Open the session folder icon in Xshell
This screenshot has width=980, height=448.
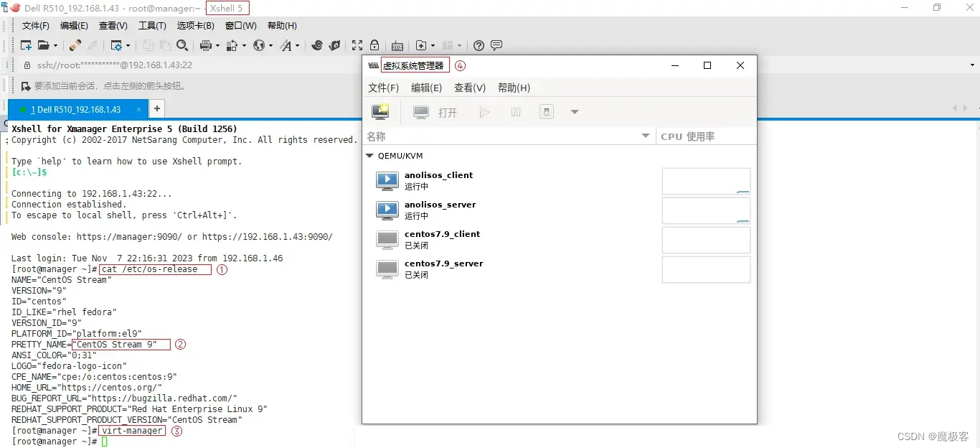coord(43,45)
